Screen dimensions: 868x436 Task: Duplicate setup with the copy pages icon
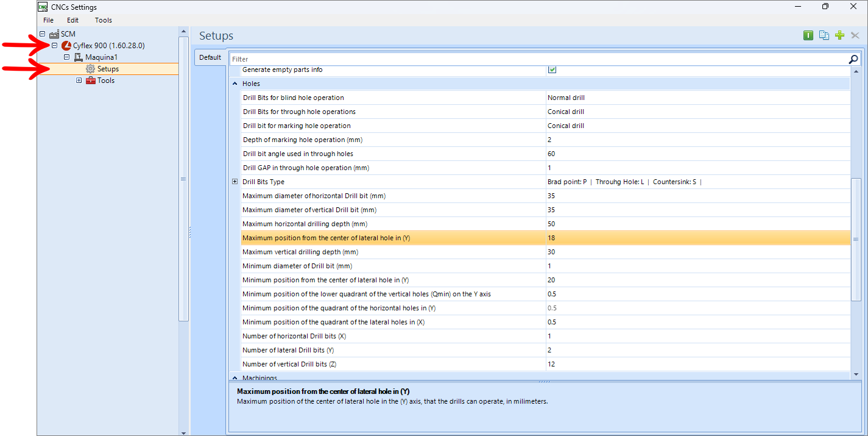824,35
